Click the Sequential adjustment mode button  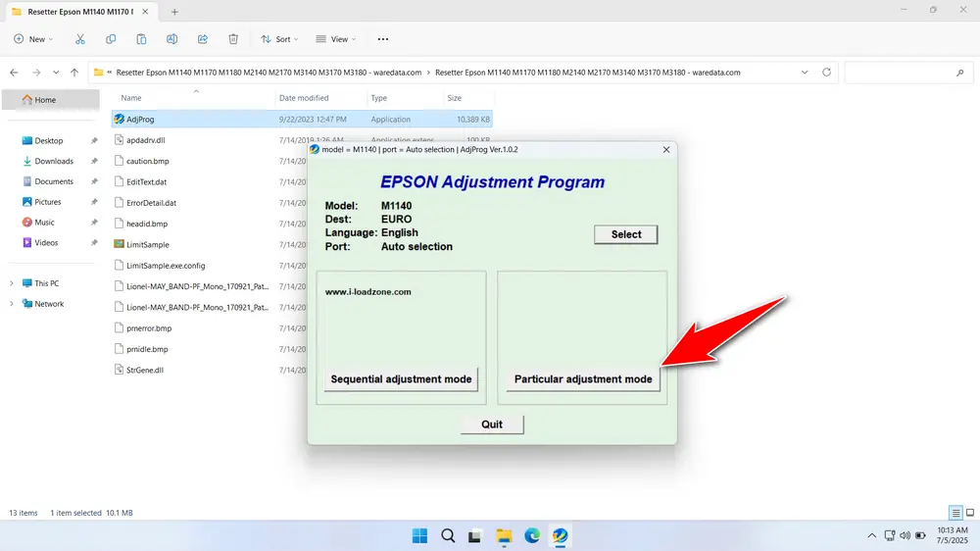pyautogui.click(x=401, y=379)
